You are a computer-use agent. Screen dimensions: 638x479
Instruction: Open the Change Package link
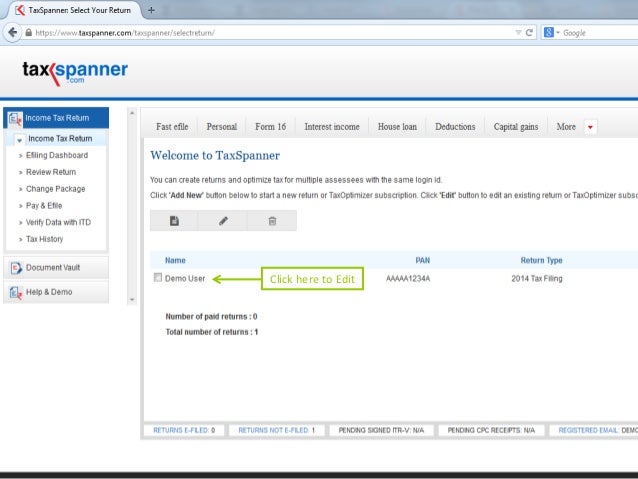[56, 189]
